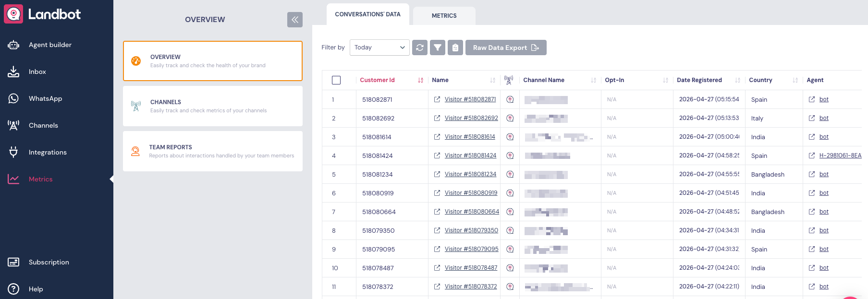Collapse the Overview panel with double-chevron icon
This screenshot has width=868, height=299.
point(294,20)
